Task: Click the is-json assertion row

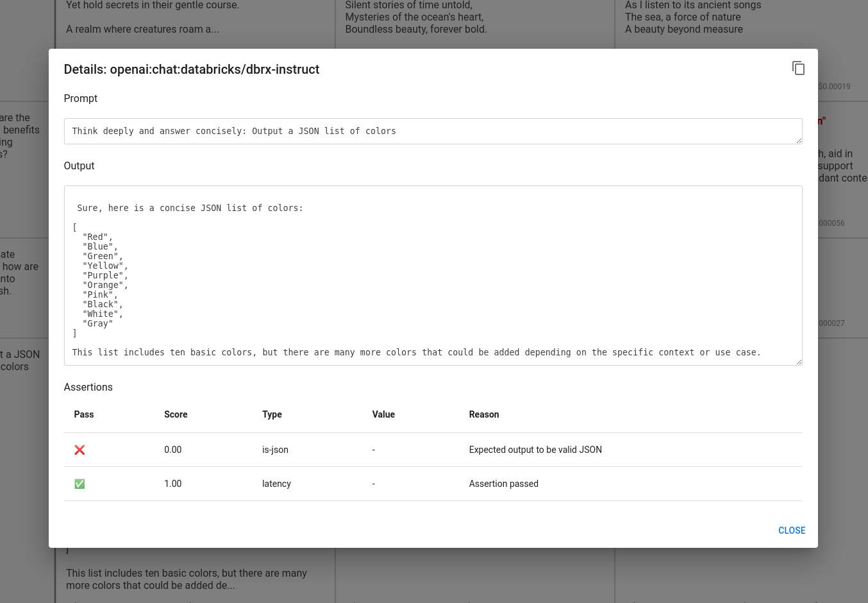Action: tap(433, 450)
